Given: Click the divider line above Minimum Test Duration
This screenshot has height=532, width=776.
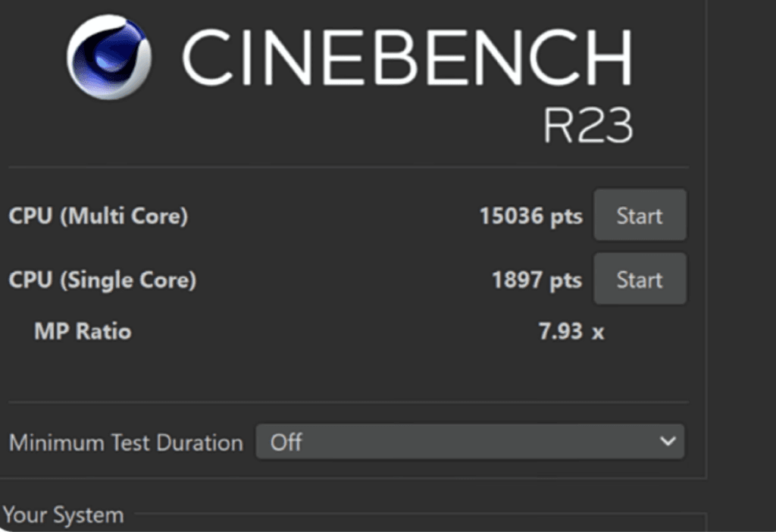Looking at the screenshot, I should click(x=349, y=402).
